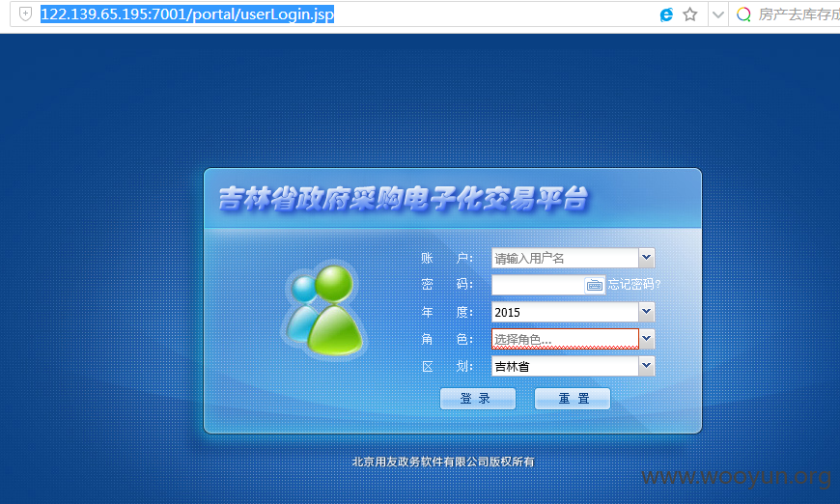
Task: Open the 区划 region dropdown arrow
Action: tap(647, 366)
